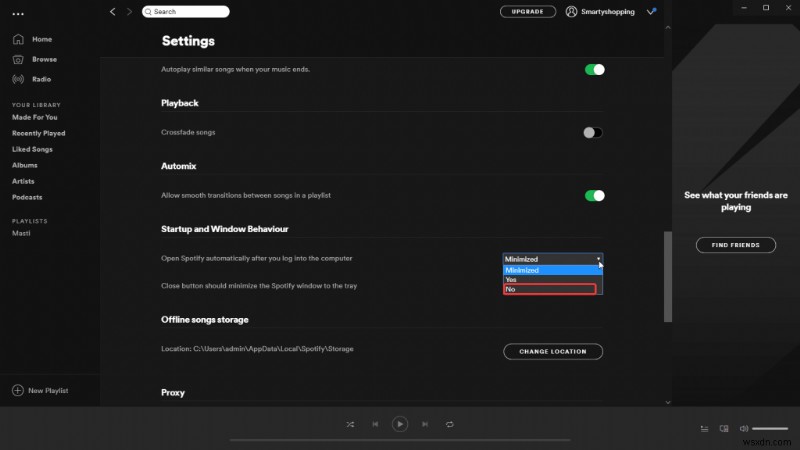This screenshot has height=450, width=800.
Task: Click the song progress bar
Action: click(x=400, y=440)
